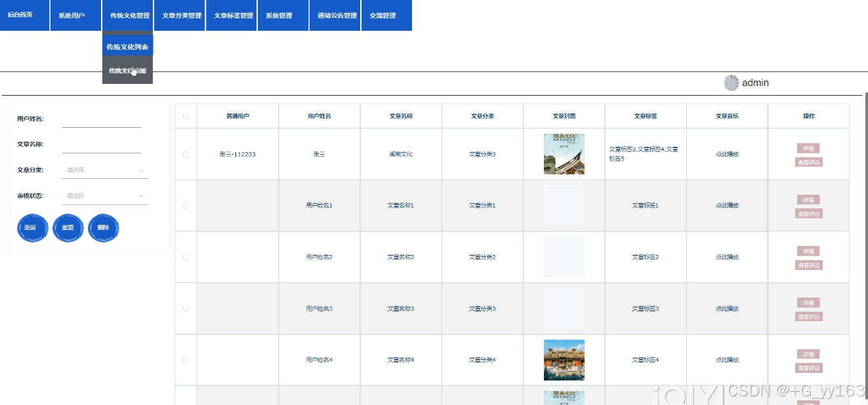Click 点此播放 in the 文章标签1 row
The height and width of the screenshot is (405, 868).
point(727,205)
